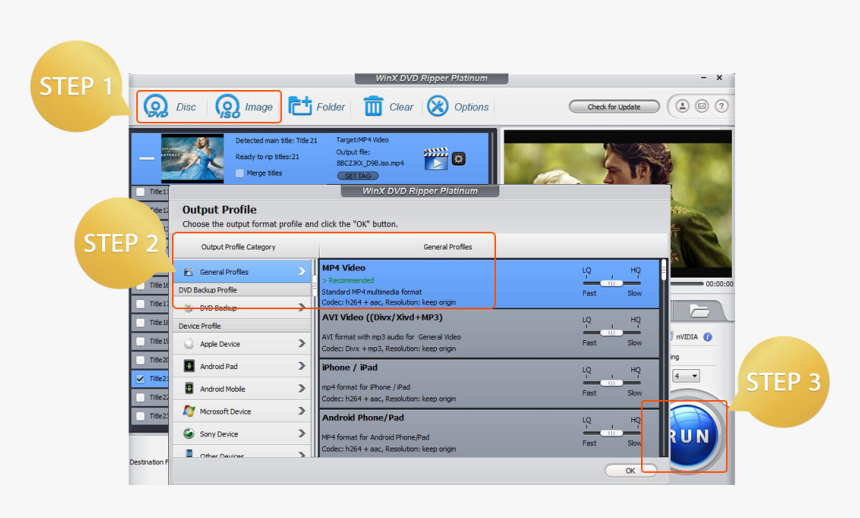Adjust the MP4 Video quality slider
Image resolution: width=860 pixels, height=518 pixels.
click(x=612, y=283)
